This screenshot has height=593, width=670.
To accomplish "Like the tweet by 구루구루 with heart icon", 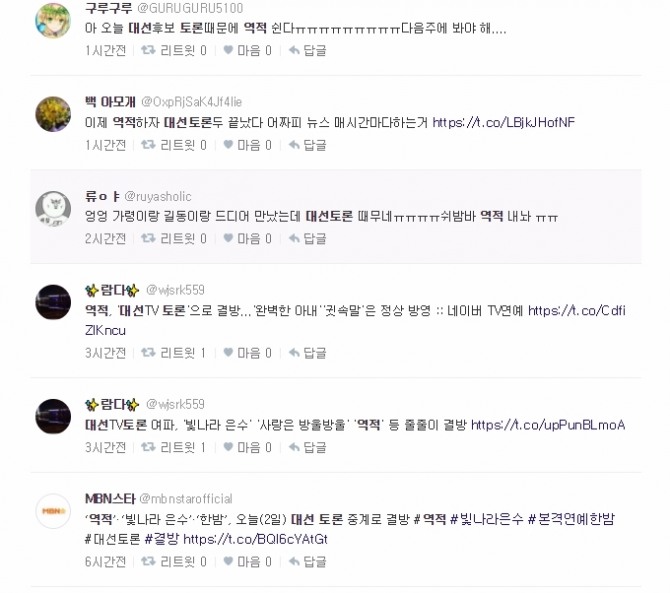I will [x=228, y=50].
